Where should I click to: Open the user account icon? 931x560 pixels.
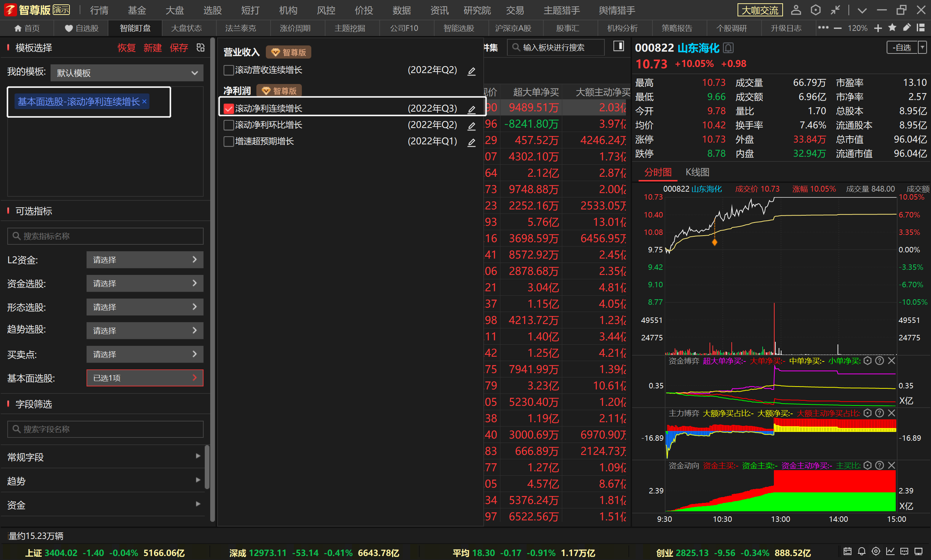[x=795, y=10]
